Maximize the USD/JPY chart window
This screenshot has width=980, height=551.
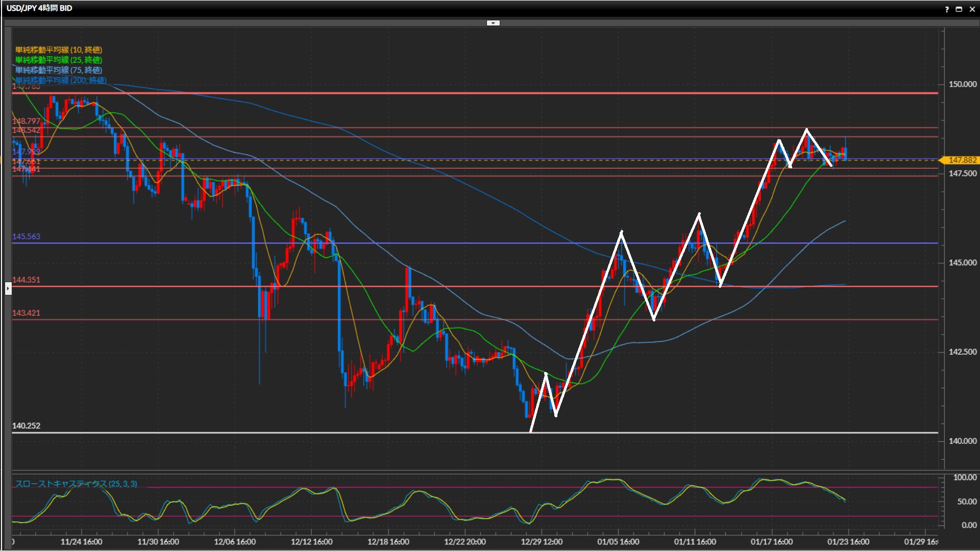[959, 9]
